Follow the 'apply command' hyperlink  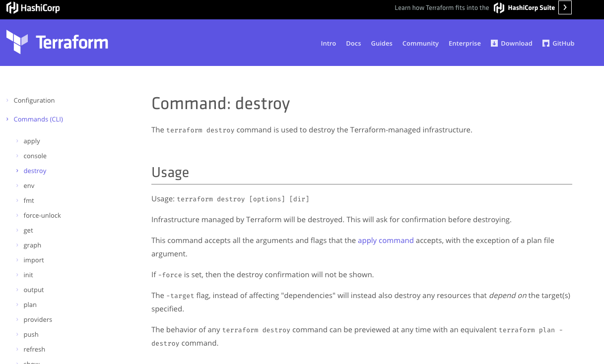point(386,240)
